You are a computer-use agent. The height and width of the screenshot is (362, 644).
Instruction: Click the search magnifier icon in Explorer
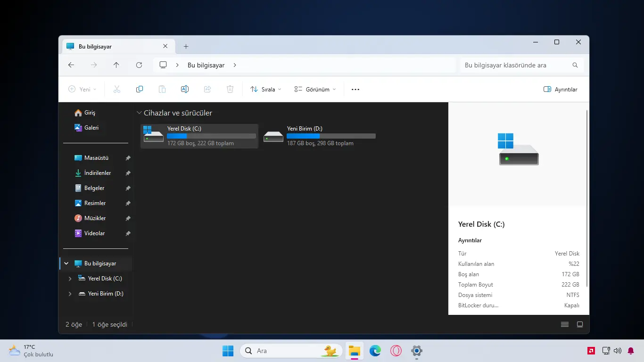click(x=575, y=65)
